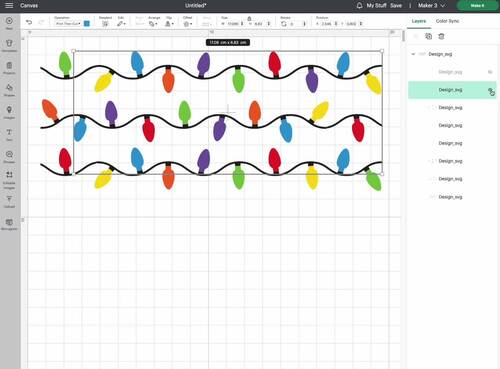Open notifications bell
Screen dimensions: 500x369
(359, 5)
